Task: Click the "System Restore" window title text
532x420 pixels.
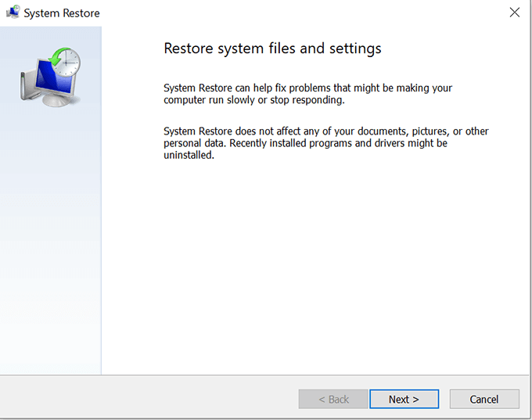Action: pos(62,13)
